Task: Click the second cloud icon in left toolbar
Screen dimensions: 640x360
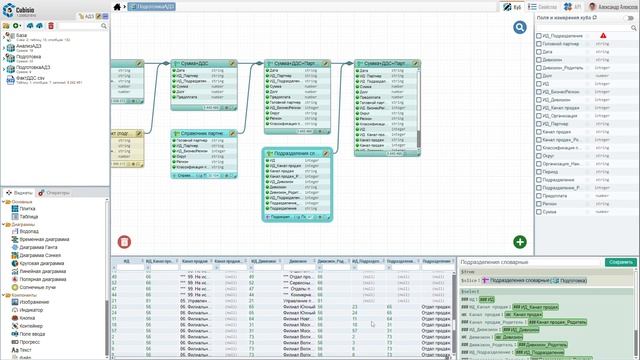Action: coord(39,26)
